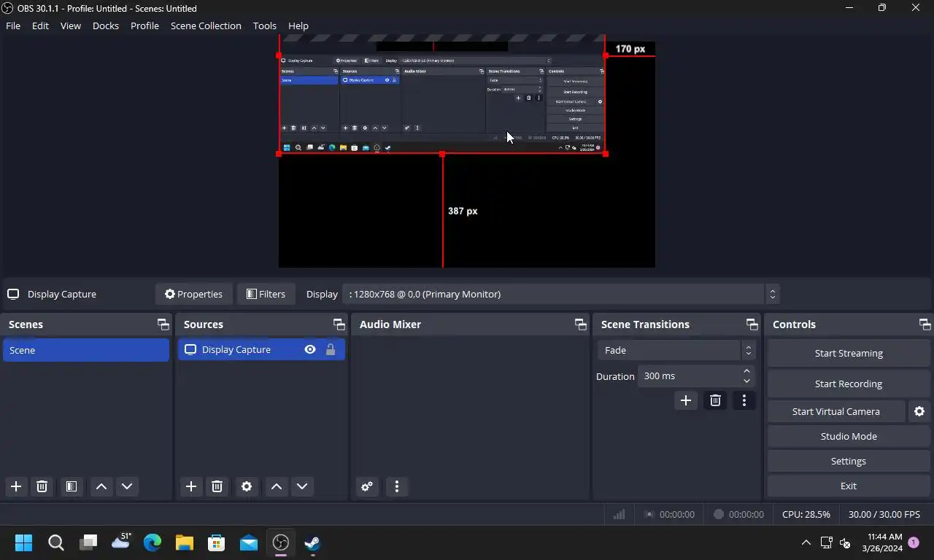Click Start Recording
This screenshot has width=934, height=560.
click(849, 384)
